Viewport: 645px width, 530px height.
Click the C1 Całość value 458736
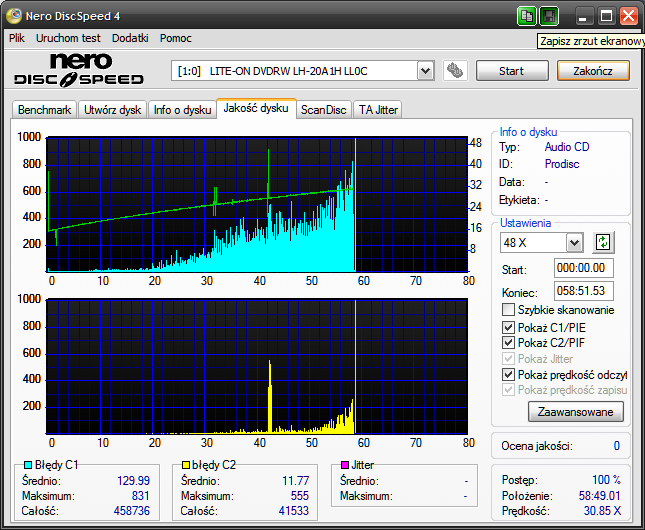point(132,511)
